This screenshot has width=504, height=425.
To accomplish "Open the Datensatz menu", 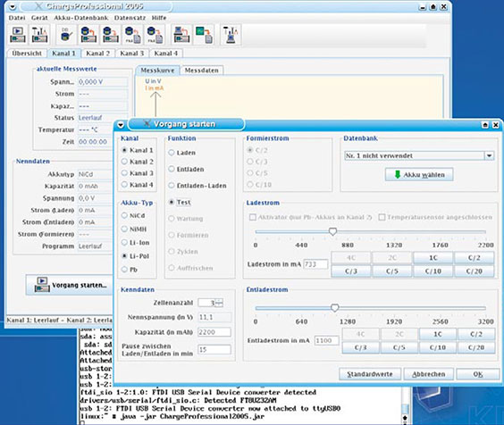I will pos(130,18).
